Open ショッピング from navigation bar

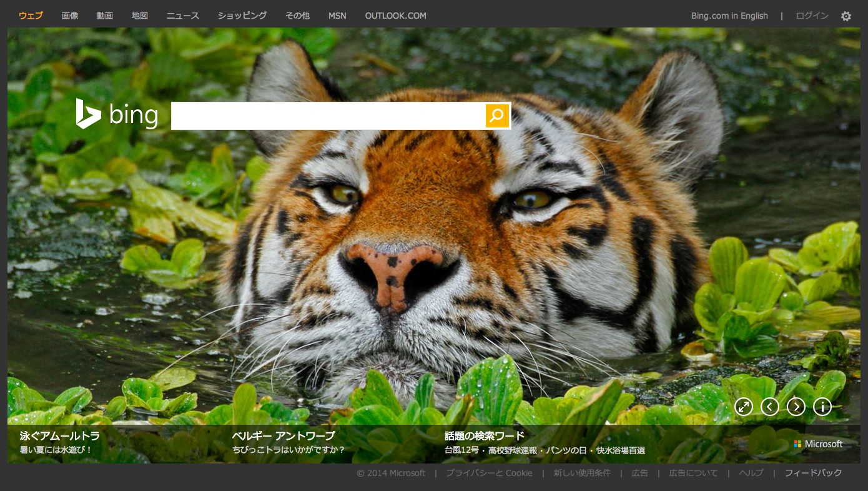[242, 16]
